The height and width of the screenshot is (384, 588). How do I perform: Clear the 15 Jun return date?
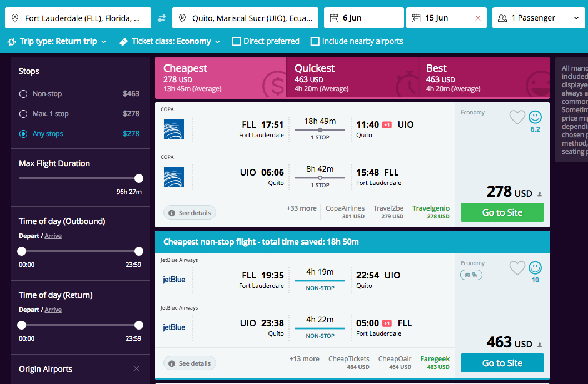pyautogui.click(x=478, y=18)
